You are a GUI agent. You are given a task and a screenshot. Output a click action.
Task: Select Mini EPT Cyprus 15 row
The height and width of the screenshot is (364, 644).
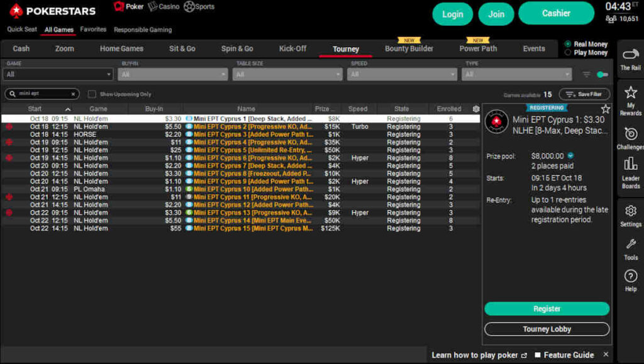pos(241,228)
